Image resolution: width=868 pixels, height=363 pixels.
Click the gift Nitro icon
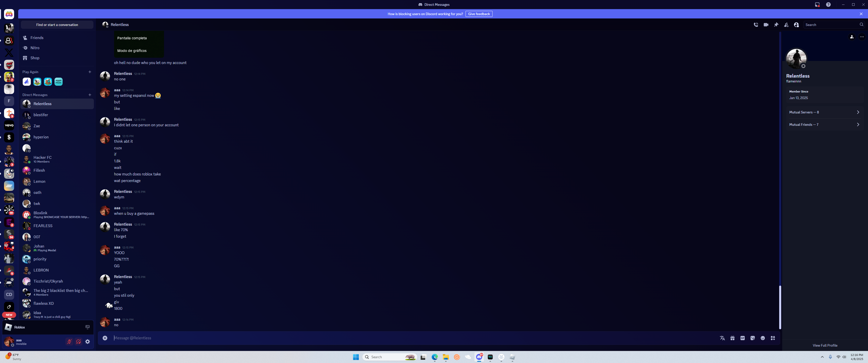click(732, 338)
